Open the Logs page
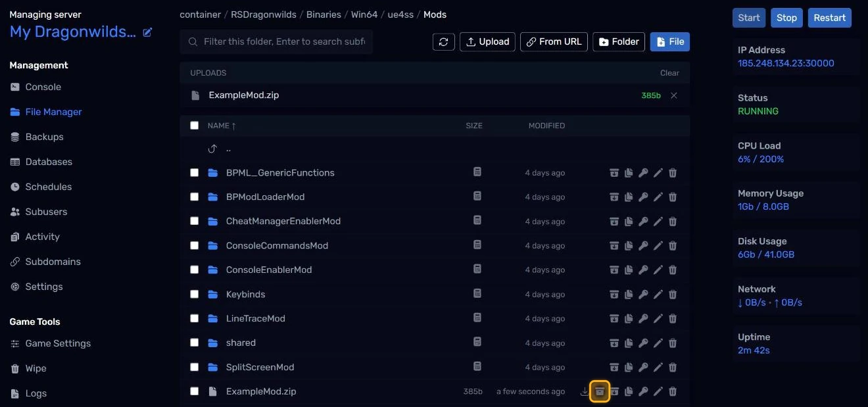The height and width of the screenshot is (407, 868). [36, 393]
